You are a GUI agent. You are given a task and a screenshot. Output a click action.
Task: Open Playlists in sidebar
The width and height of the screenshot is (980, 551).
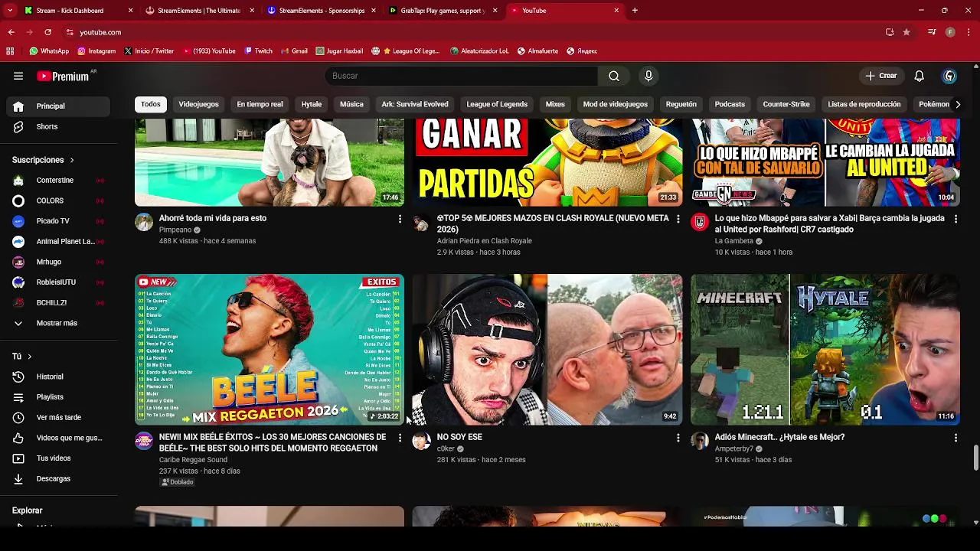(60, 397)
